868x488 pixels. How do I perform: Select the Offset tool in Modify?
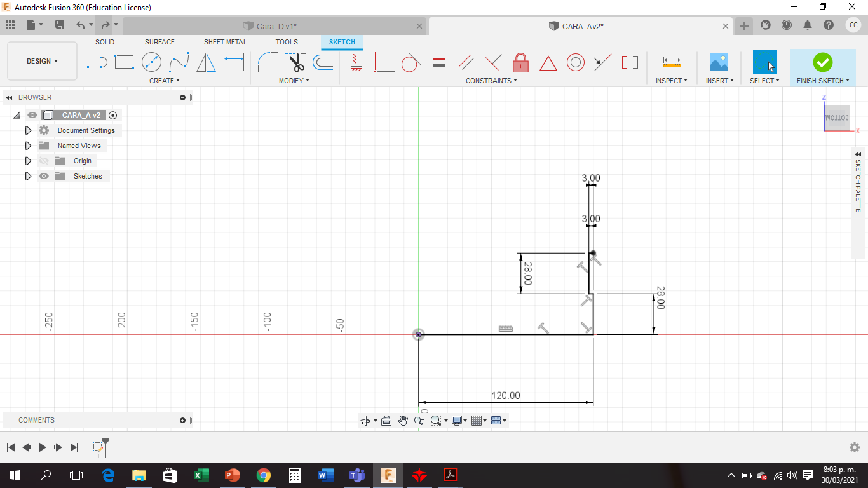[x=323, y=62]
